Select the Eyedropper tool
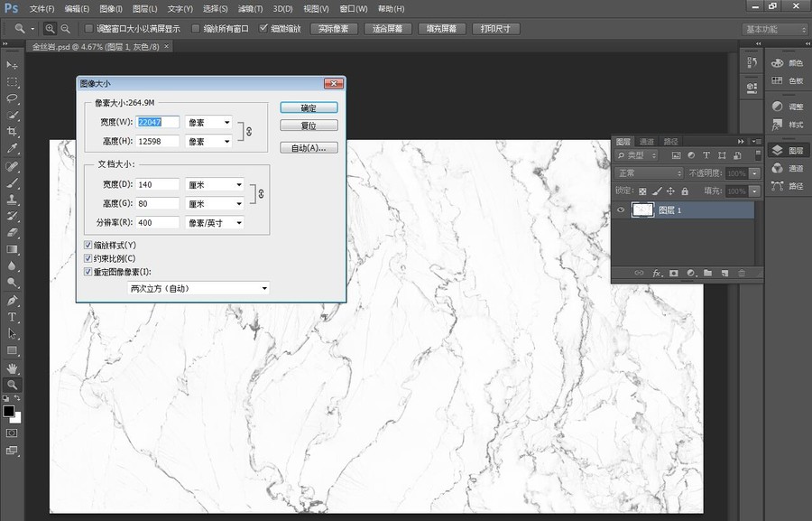 coord(12,148)
